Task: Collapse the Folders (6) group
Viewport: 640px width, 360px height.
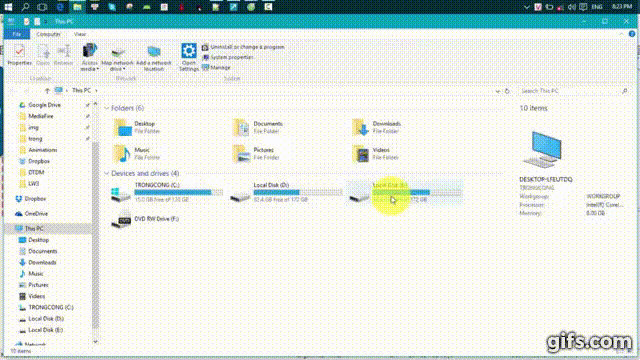Action: [107, 108]
